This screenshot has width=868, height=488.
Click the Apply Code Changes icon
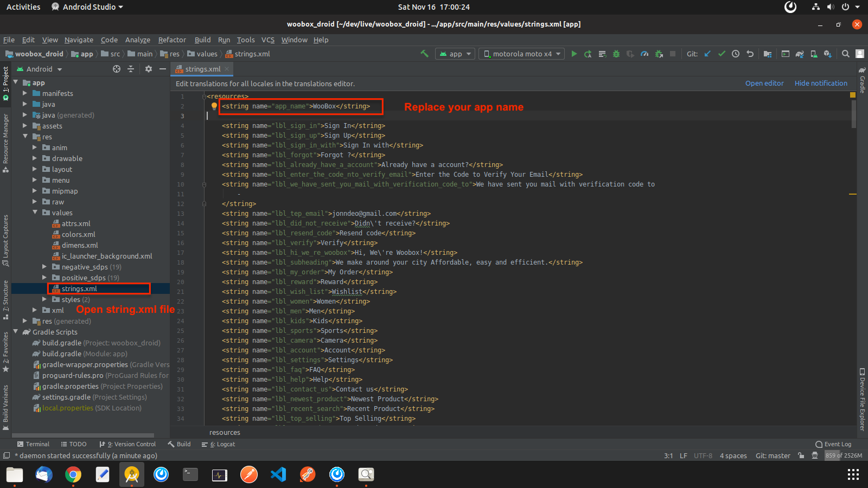(x=602, y=54)
